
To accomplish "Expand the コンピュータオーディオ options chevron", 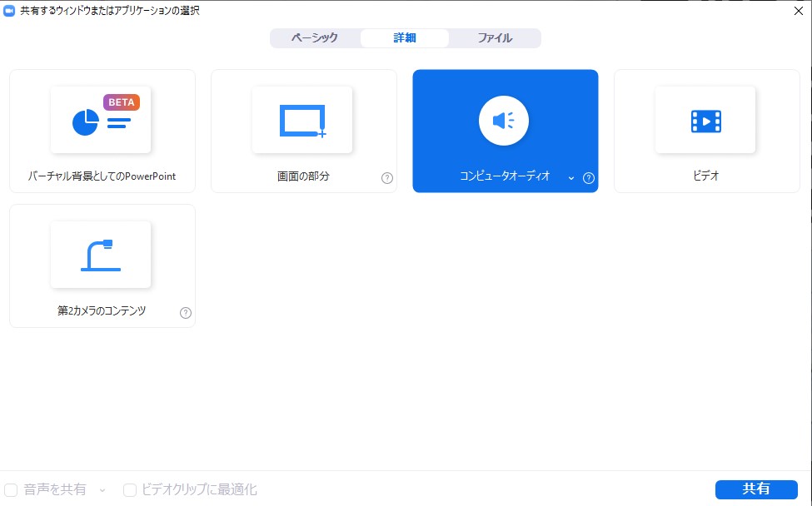I will coord(571,178).
